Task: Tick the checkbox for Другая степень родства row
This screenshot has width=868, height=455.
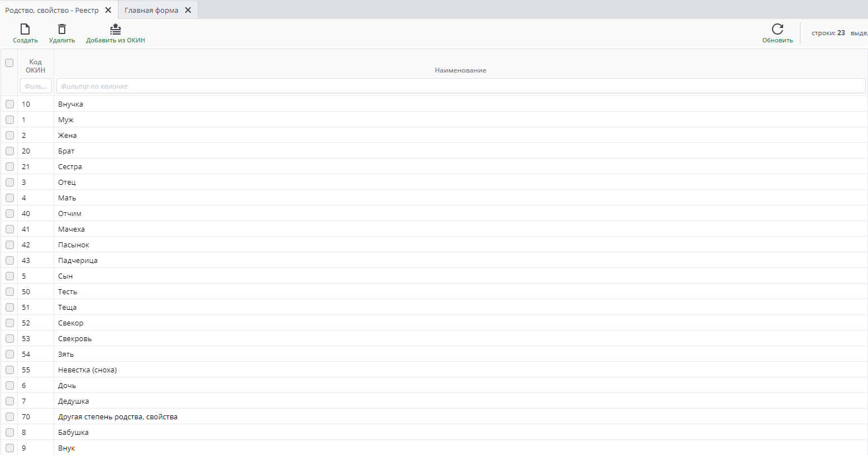Action: point(9,416)
